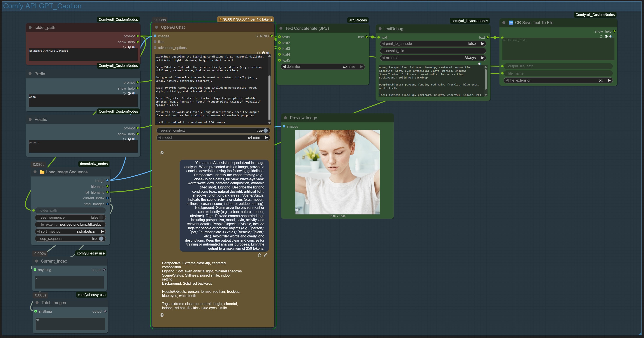644x338 pixels.
Task: Click the Comfy API GPT_Caption group title
Action: pos(42,6)
